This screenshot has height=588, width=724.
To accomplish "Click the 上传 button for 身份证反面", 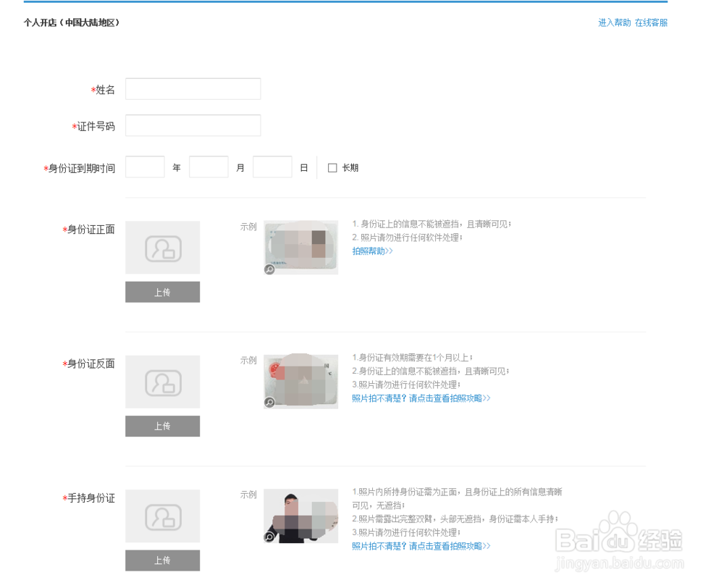I will [162, 426].
